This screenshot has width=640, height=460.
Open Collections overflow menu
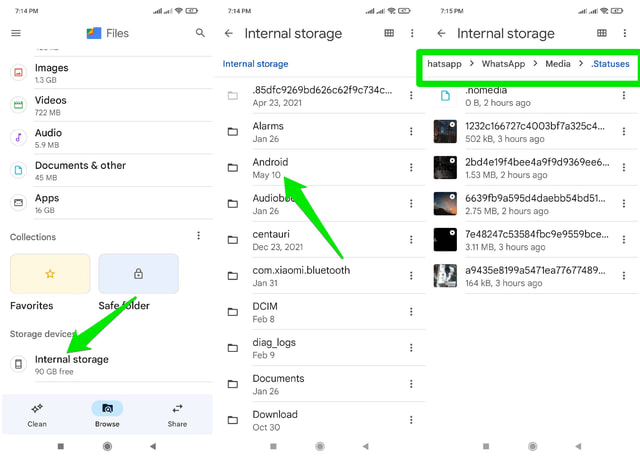point(198,236)
